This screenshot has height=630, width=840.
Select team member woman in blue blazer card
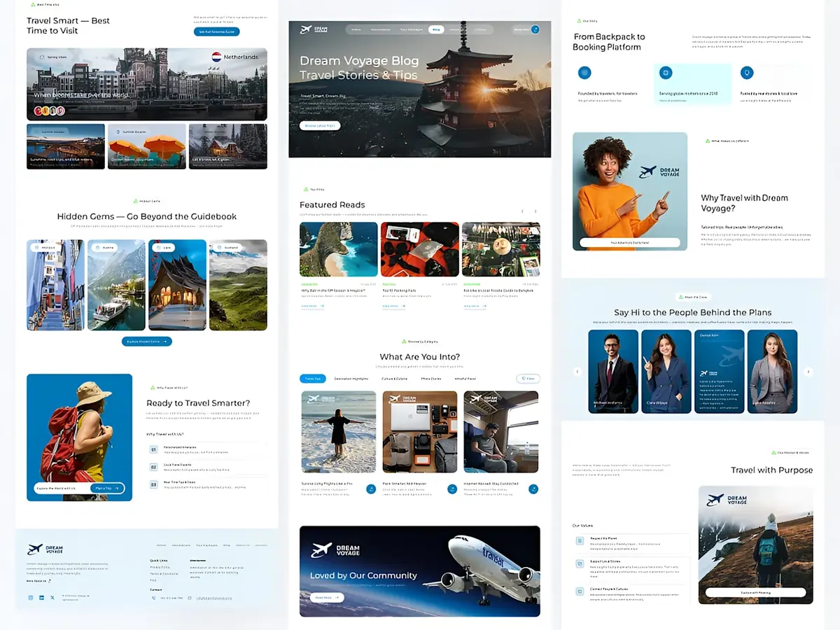666,372
